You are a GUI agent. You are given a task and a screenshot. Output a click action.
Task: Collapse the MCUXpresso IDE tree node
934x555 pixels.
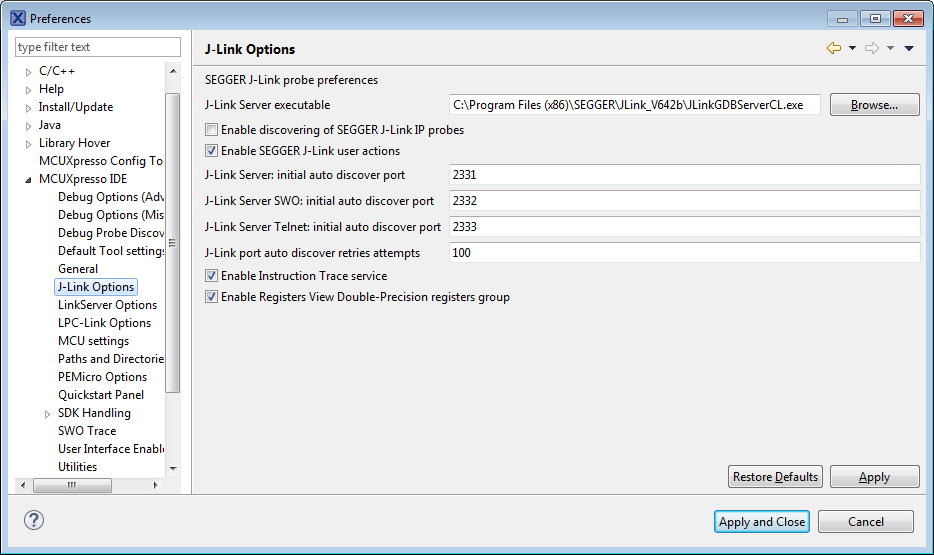tap(28, 180)
